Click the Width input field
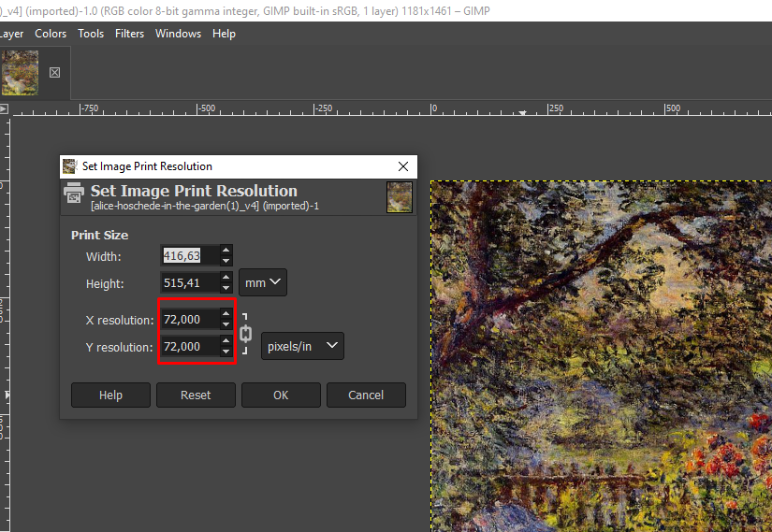The width and height of the screenshot is (772, 532). point(190,255)
